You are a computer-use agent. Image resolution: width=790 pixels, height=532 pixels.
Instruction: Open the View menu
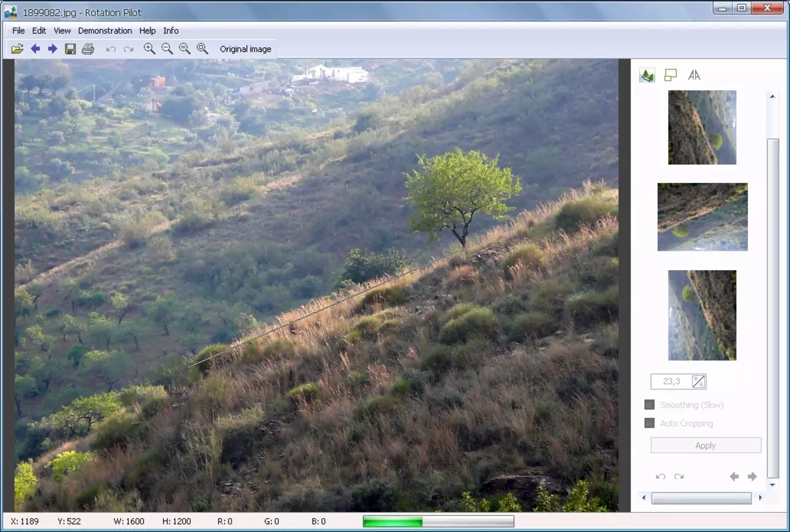(62, 31)
